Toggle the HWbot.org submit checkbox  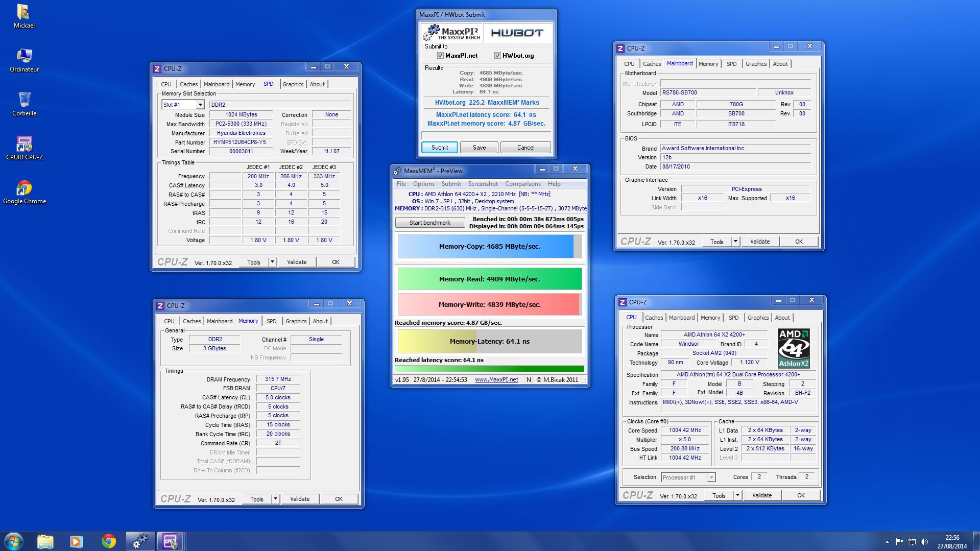(497, 55)
